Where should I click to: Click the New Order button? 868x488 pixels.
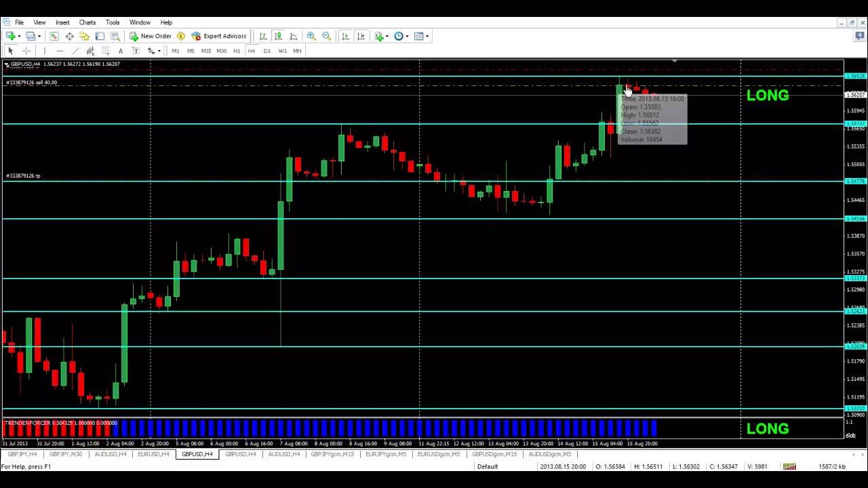point(151,36)
